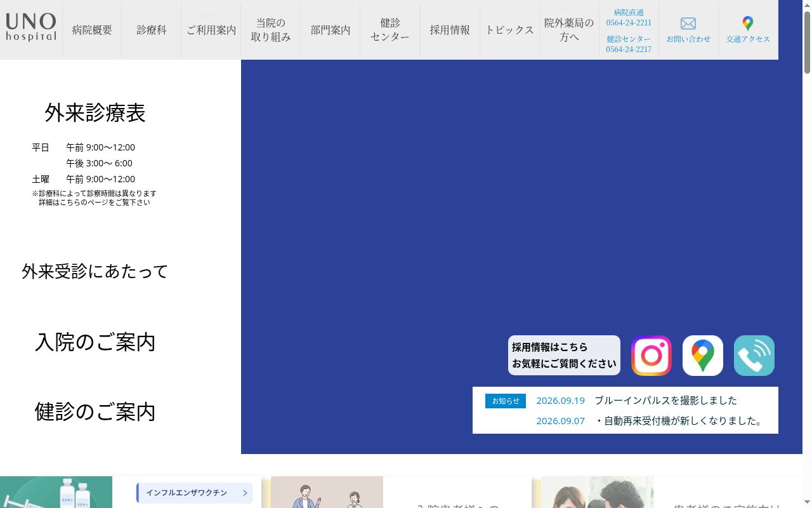Open the vaccine bottles thumbnail
Viewport: 812px width, 508px height.
56,492
